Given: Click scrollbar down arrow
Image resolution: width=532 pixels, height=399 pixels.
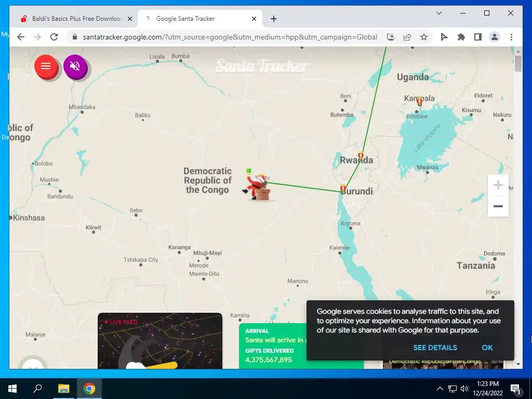Looking at the screenshot, I should [518, 364].
